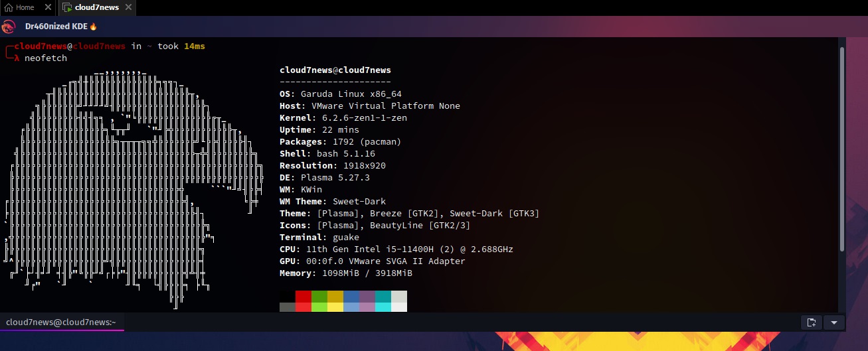Viewport: 868px width, 351px height.
Task: Click the light green color block
Action: 319,307
